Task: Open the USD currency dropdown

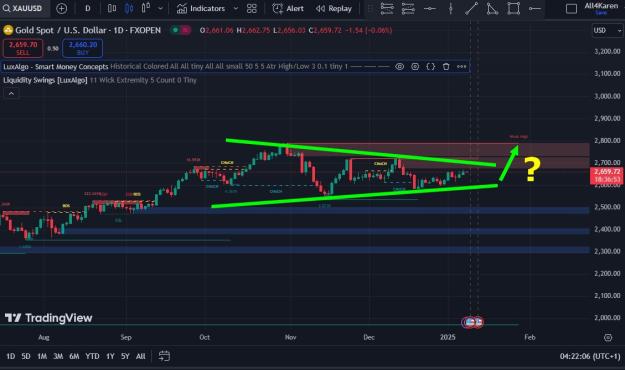Action: pos(607,30)
